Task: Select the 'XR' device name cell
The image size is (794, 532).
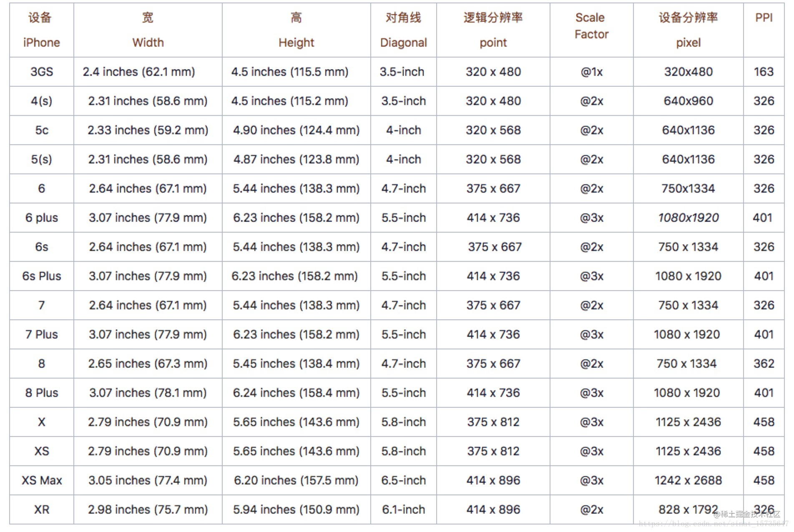Action: coord(42,509)
